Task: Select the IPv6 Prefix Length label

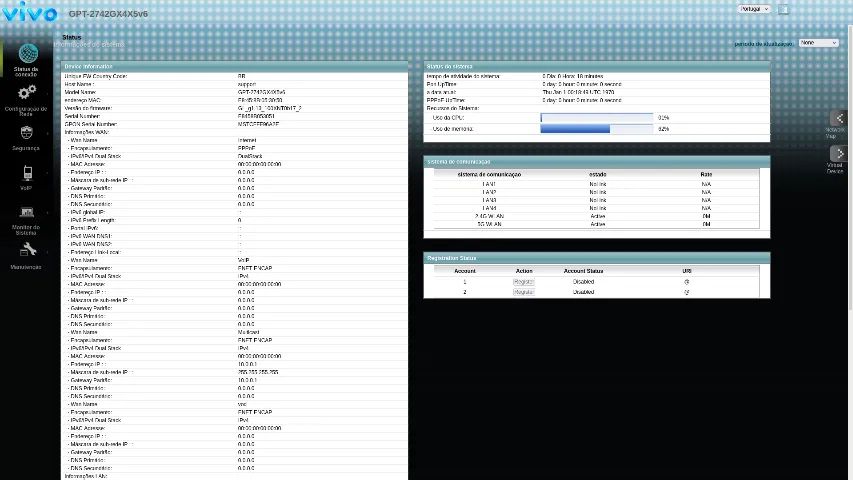Action: coord(93,220)
